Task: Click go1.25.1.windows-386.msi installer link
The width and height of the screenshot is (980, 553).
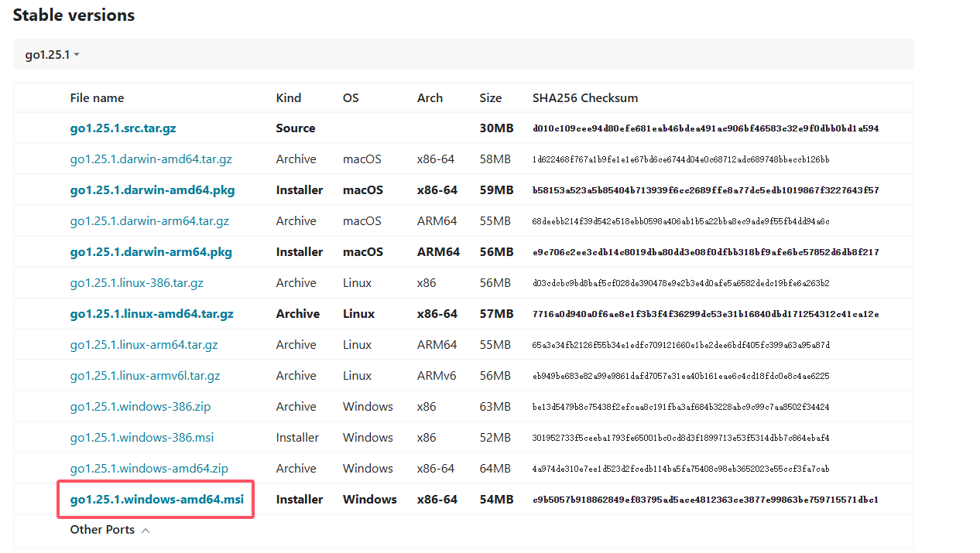Action: [x=142, y=438]
